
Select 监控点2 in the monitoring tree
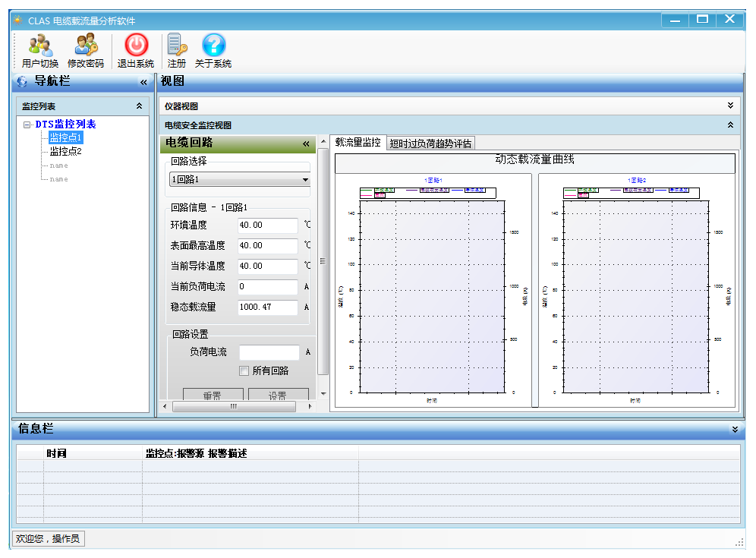point(65,151)
